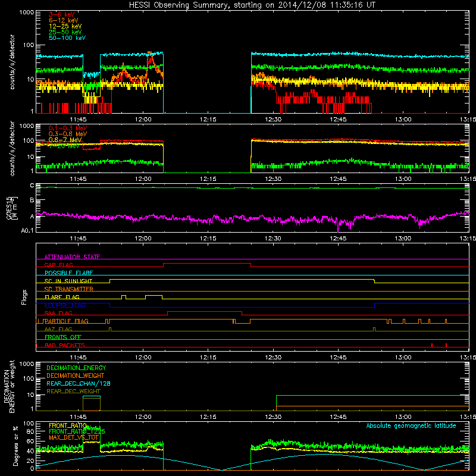Select the FRONT_RATIO legend label

point(68,425)
